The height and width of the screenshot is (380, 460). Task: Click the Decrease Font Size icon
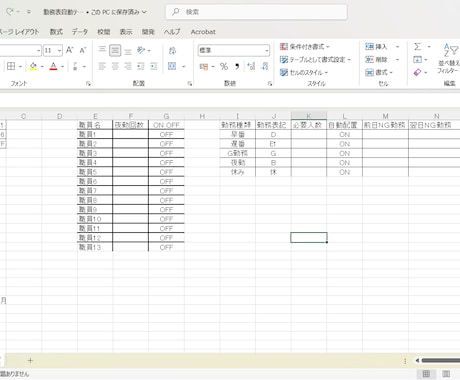click(x=83, y=50)
